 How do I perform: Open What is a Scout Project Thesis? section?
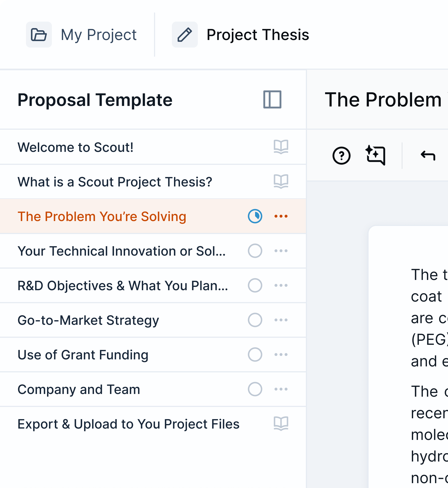pyautogui.click(x=153, y=182)
